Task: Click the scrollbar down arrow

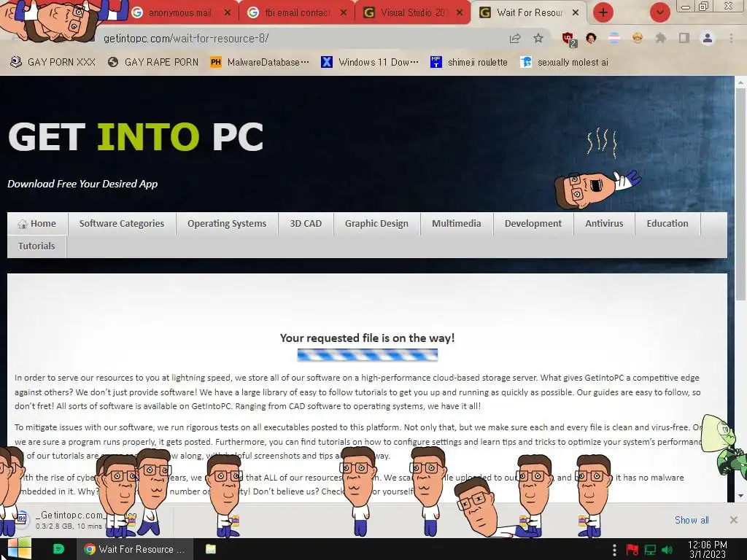Action: (x=740, y=496)
